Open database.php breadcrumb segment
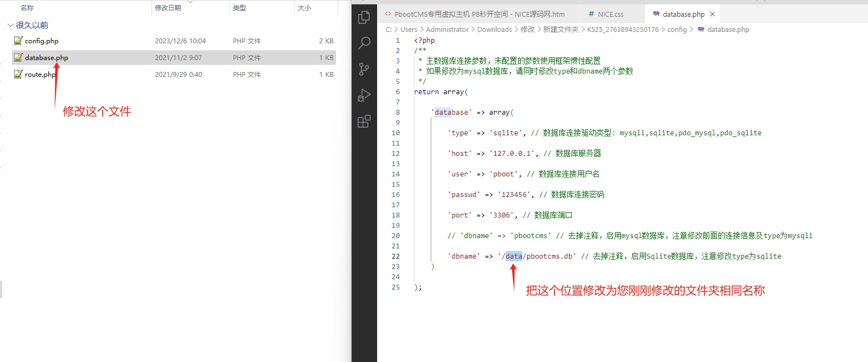 click(728, 29)
